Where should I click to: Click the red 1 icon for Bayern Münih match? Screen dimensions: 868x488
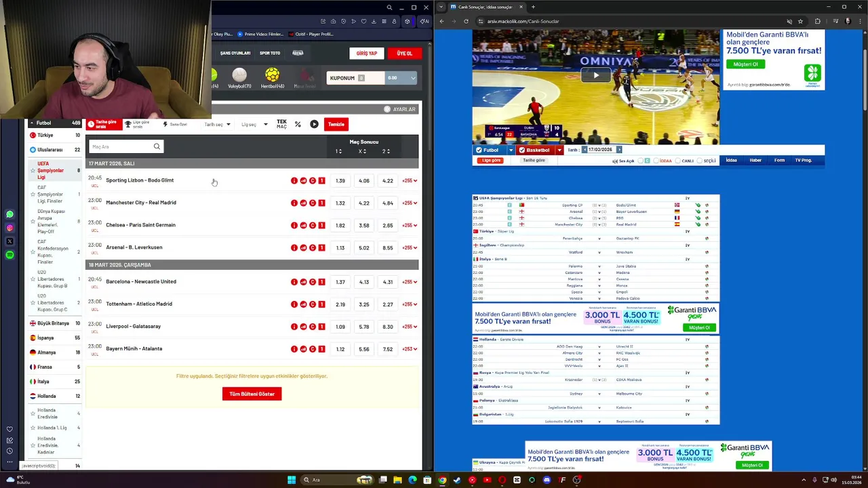pos(321,349)
